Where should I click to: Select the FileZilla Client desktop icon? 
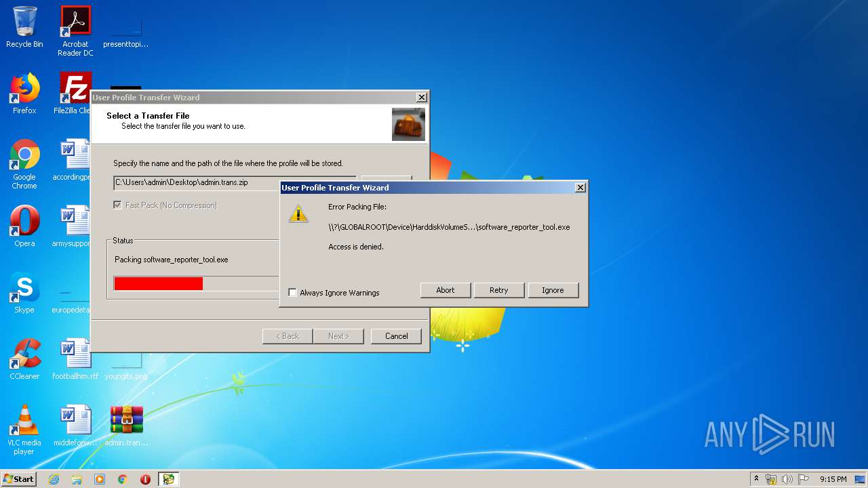pos(75,94)
